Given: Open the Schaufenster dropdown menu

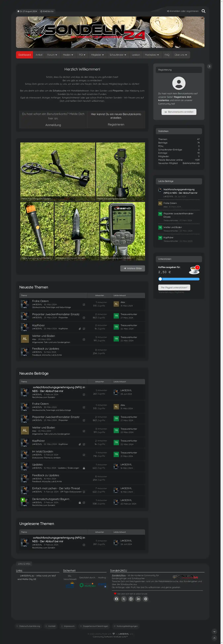Looking at the screenshot, I should point(118,55).
